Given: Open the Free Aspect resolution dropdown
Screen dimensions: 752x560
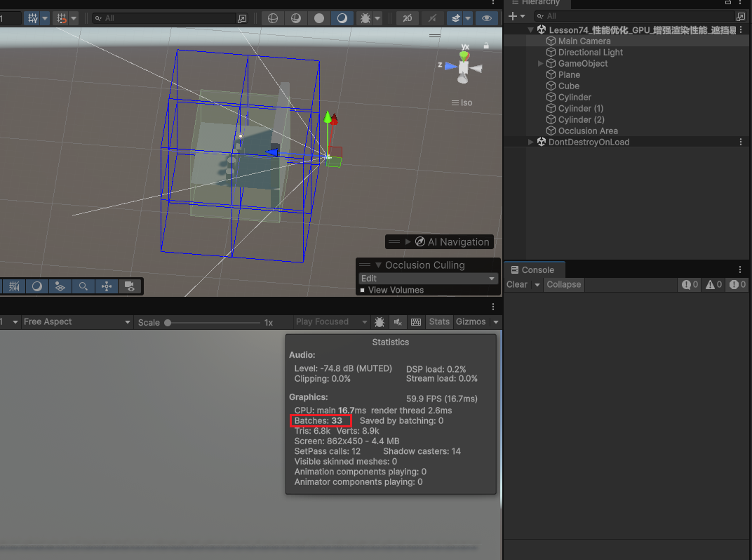Looking at the screenshot, I should pyautogui.click(x=76, y=322).
